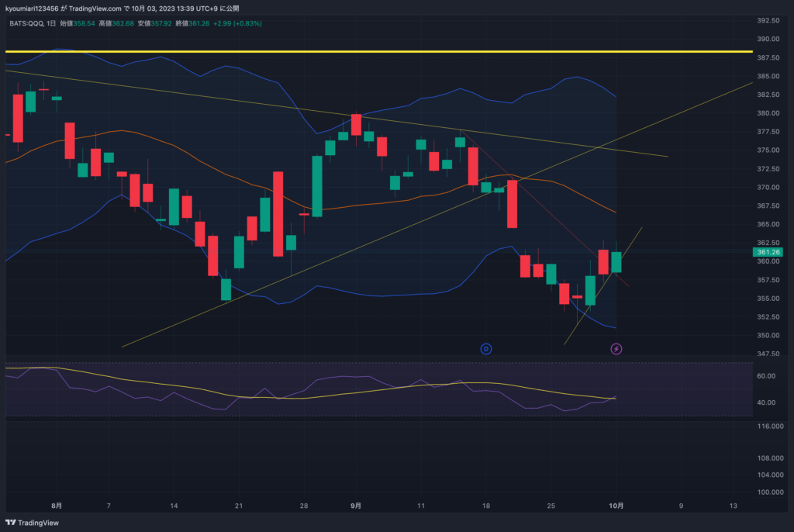Click the 100.000 lower pane axis label
Screen dimensions: 794x532
point(770,492)
